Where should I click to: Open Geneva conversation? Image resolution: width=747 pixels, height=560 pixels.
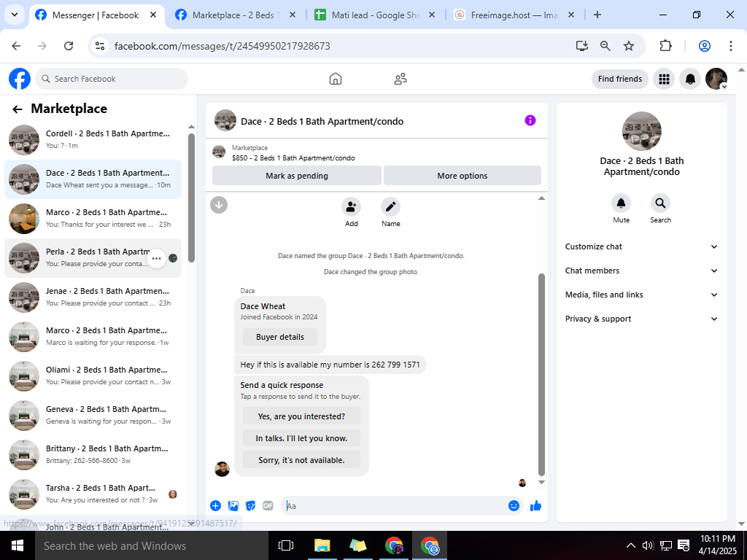pyautogui.click(x=93, y=415)
